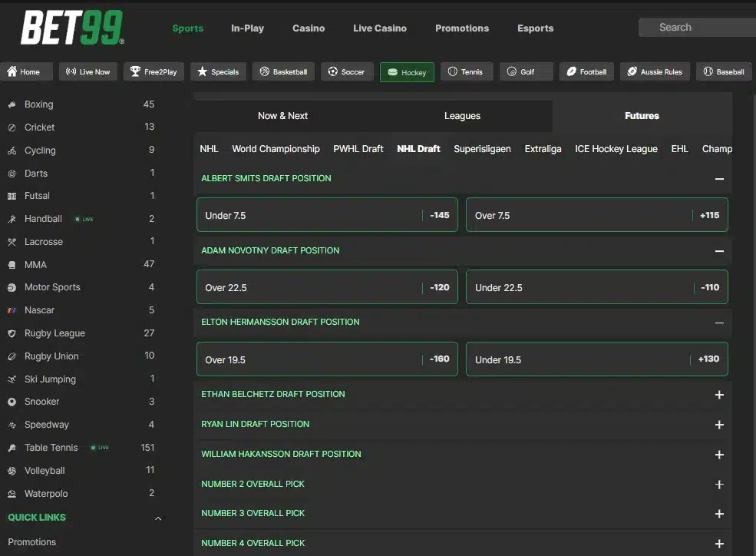
Task: Click the Specials star icon
Action: point(202,71)
